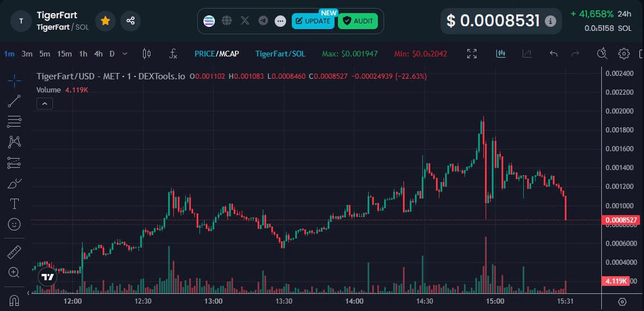Click the UPDATE button

[313, 21]
